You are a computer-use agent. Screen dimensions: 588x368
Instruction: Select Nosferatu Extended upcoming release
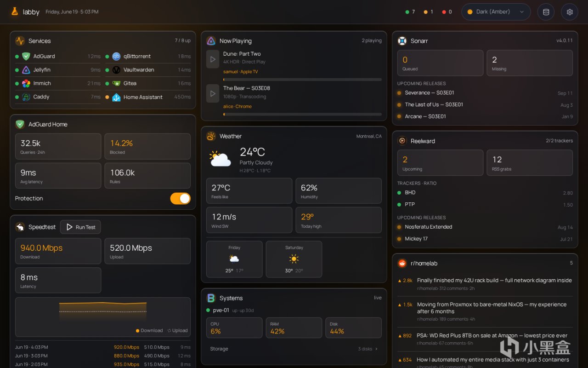485,227
